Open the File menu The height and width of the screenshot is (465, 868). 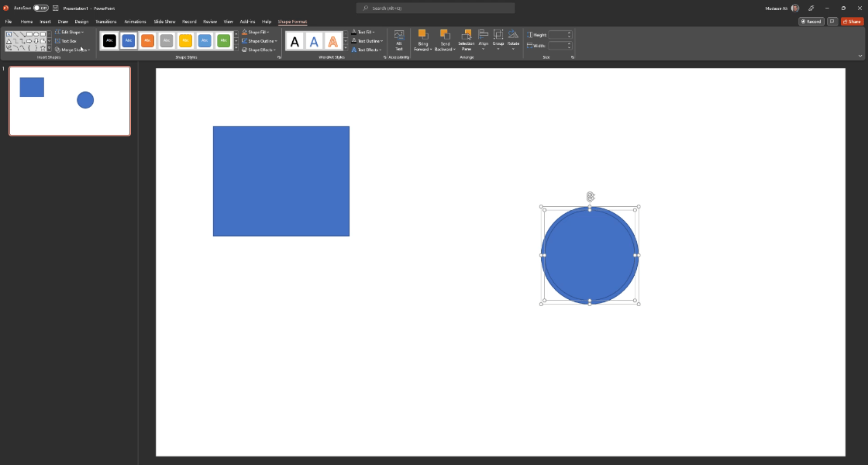coord(9,22)
